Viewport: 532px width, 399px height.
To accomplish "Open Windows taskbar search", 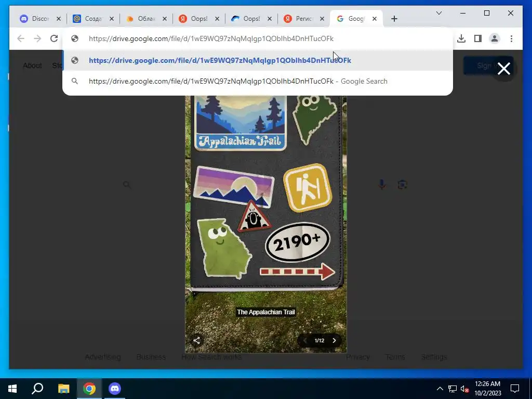I will (x=37, y=389).
